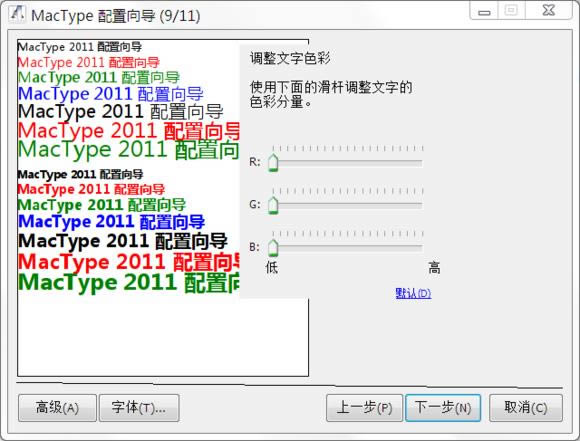Click the 默认(D) default link
580x441 pixels.
(413, 293)
